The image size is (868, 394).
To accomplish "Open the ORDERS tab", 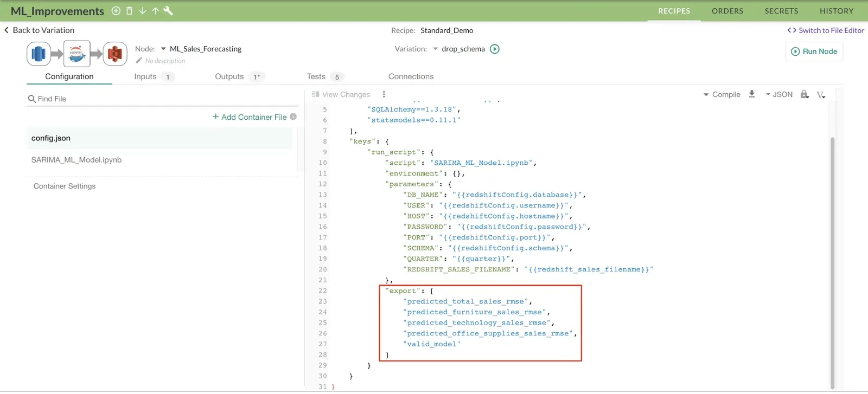I will 727,11.
